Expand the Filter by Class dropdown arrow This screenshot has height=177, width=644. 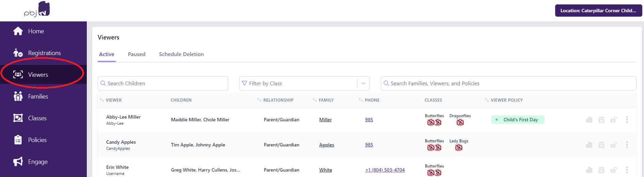tap(364, 83)
